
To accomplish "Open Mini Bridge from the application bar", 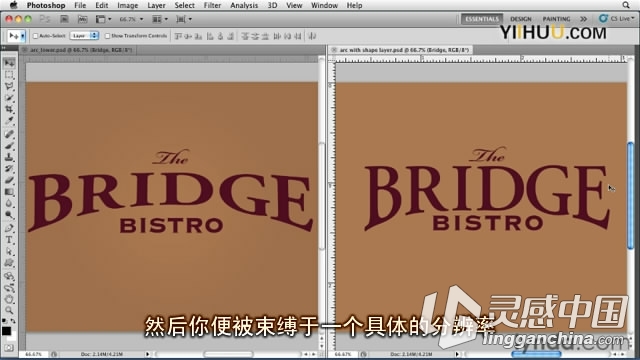I will pos(82,19).
